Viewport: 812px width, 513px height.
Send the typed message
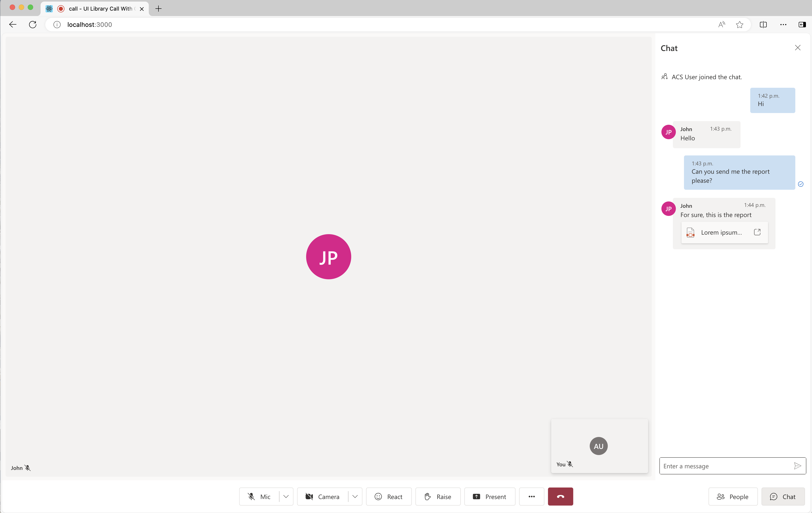[x=797, y=466]
